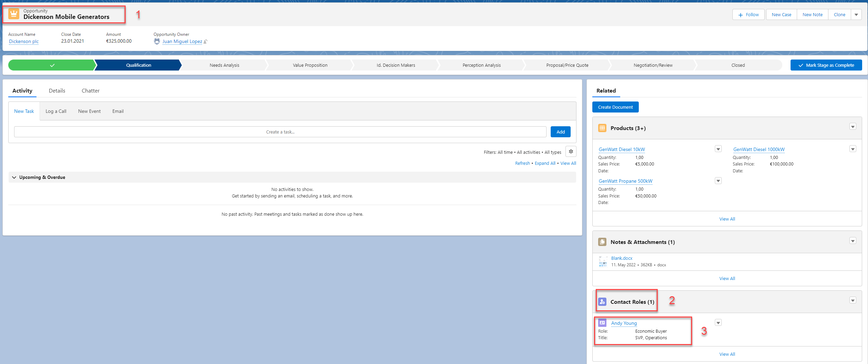
Task: Click the Expand All link
Action: pos(545,163)
